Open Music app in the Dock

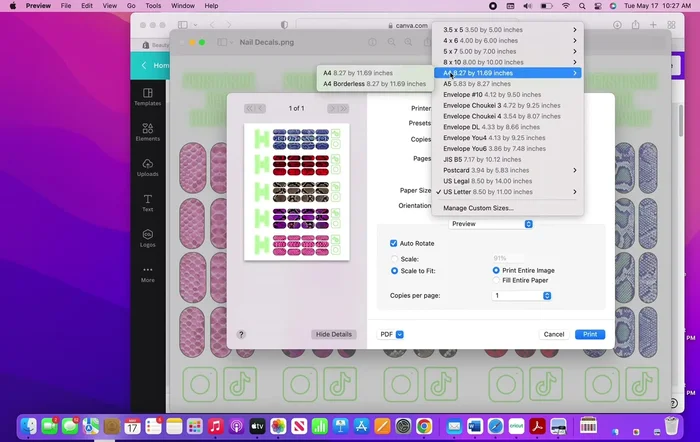(216, 426)
